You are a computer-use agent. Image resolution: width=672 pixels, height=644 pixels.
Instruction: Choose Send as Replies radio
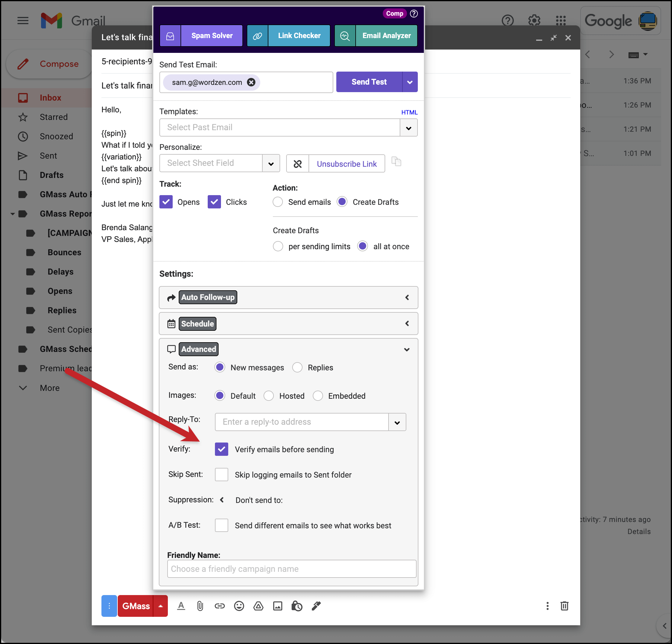[x=297, y=367]
